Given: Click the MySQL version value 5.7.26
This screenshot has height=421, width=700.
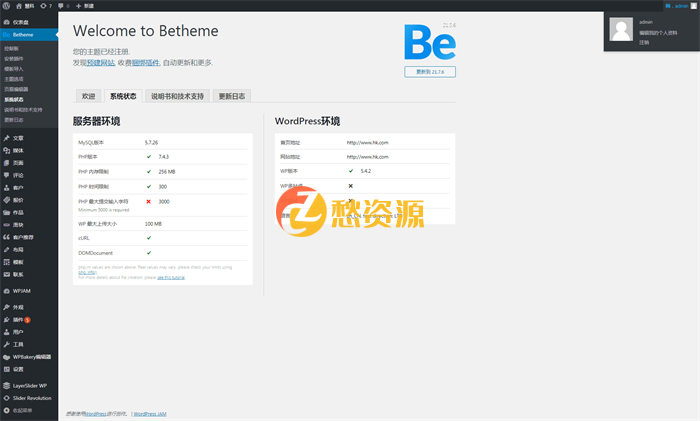Looking at the screenshot, I should (151, 142).
